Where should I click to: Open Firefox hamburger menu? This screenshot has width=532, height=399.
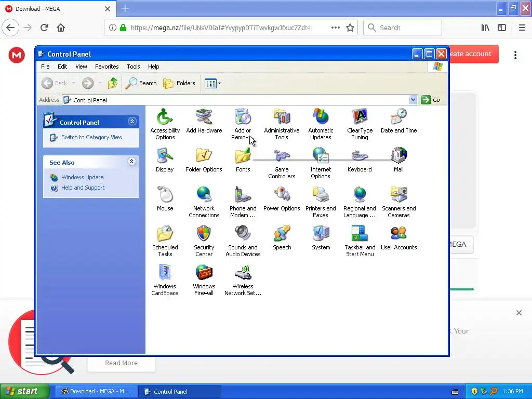(x=522, y=28)
